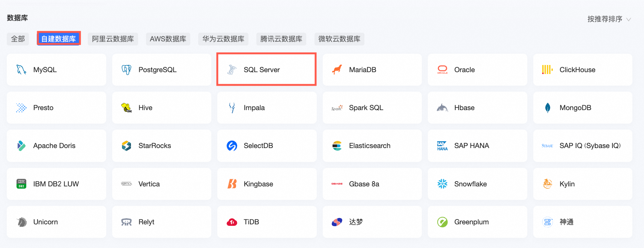Click the MongoDB leaf icon
Image resolution: width=644 pixels, height=248 pixels.
[548, 108]
